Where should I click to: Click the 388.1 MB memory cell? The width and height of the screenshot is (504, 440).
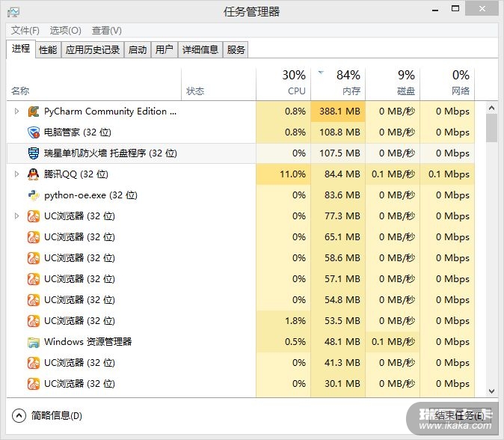338,111
